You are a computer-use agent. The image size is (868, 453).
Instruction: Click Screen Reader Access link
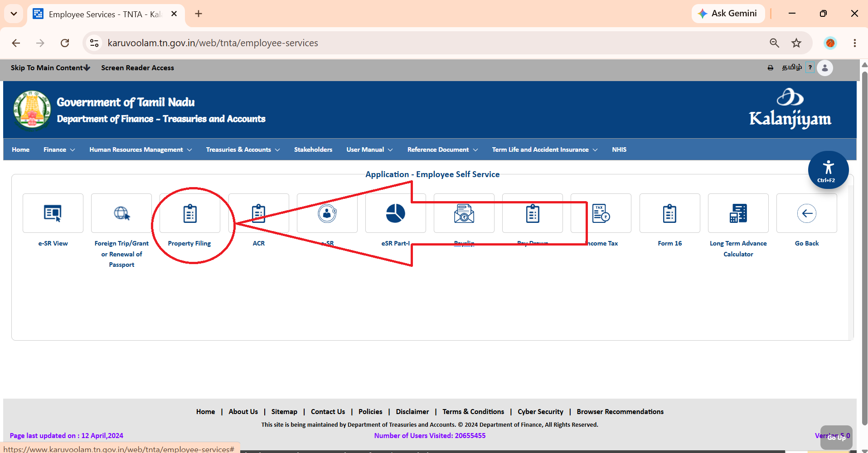(x=137, y=67)
